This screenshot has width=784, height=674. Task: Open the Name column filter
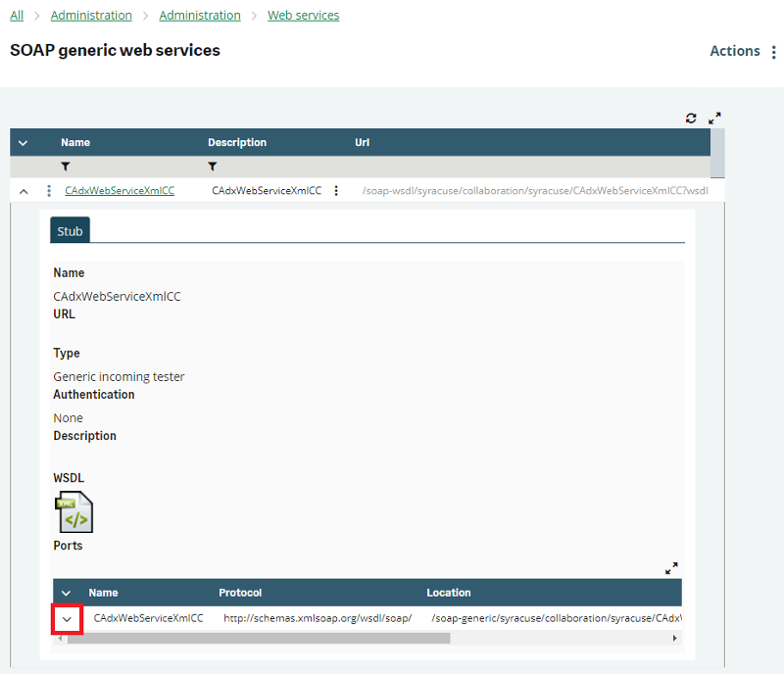[66, 167]
